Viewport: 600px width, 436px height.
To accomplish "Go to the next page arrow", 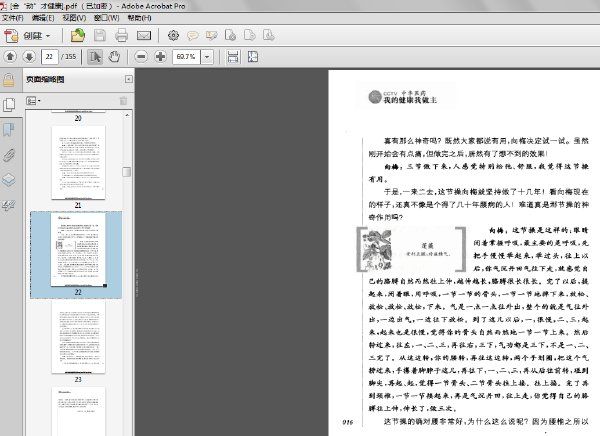I will click(x=29, y=57).
